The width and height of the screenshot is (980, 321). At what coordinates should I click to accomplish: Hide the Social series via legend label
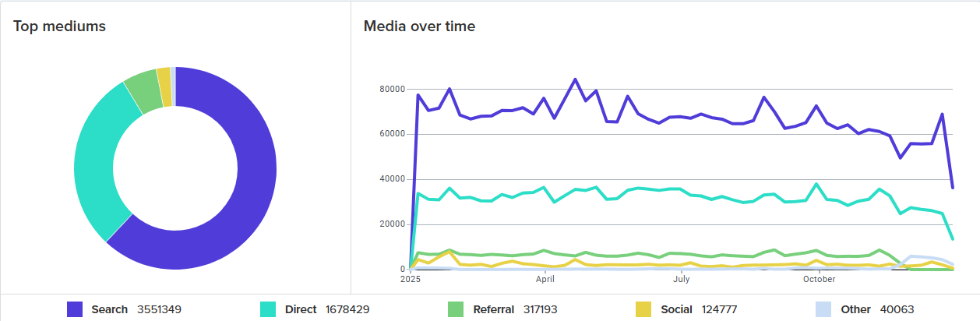(676, 309)
